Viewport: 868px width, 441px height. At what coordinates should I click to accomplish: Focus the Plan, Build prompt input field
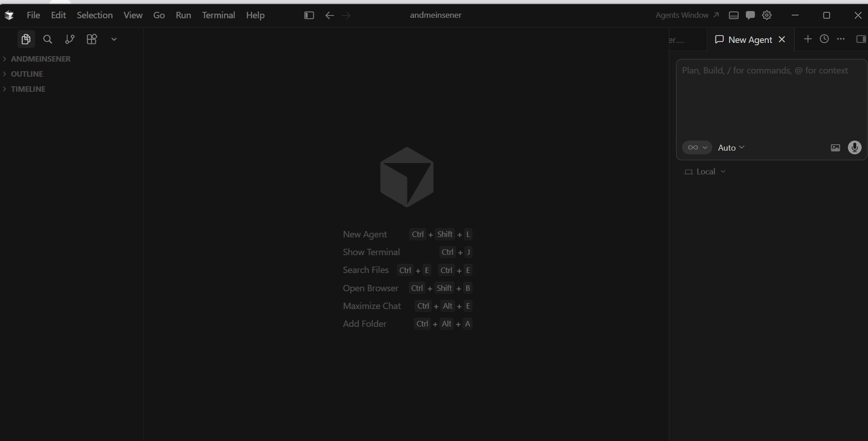pyautogui.click(x=771, y=100)
